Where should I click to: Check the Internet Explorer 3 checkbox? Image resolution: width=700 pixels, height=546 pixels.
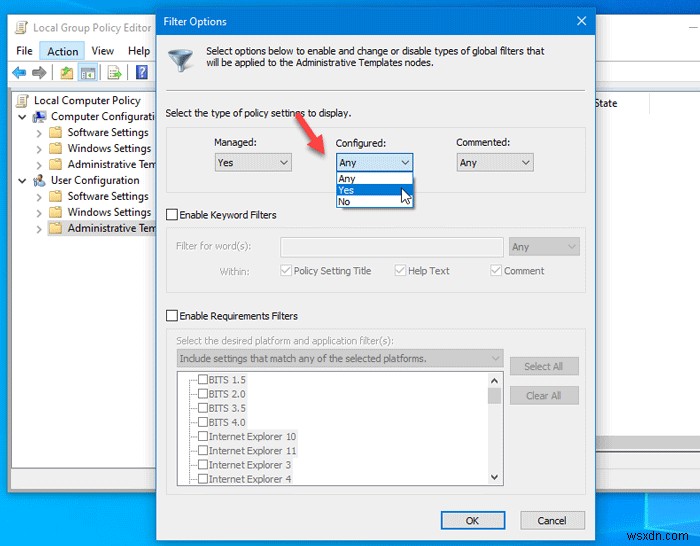point(203,465)
